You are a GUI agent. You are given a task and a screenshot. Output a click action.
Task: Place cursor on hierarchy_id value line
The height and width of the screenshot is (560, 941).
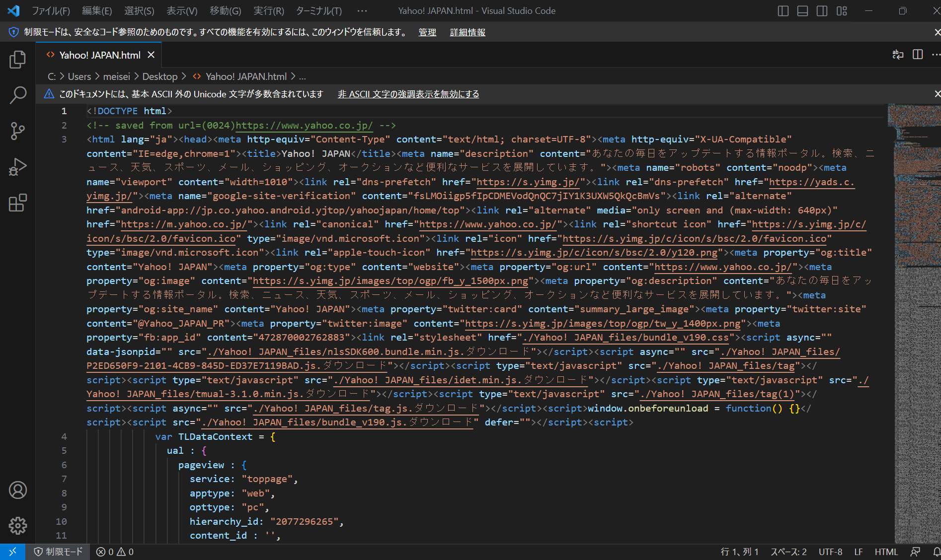266,521
